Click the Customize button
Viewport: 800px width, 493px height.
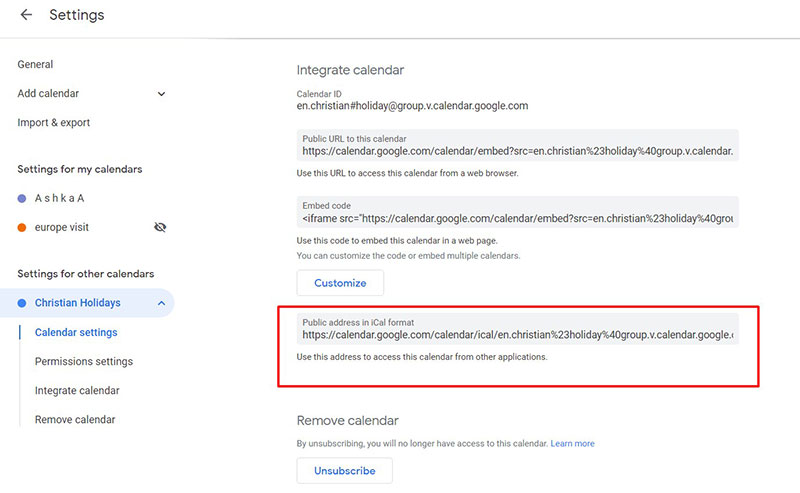[x=340, y=283]
